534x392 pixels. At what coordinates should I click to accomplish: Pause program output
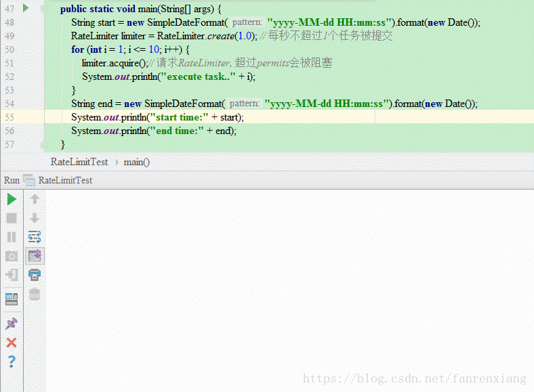pyautogui.click(x=12, y=237)
